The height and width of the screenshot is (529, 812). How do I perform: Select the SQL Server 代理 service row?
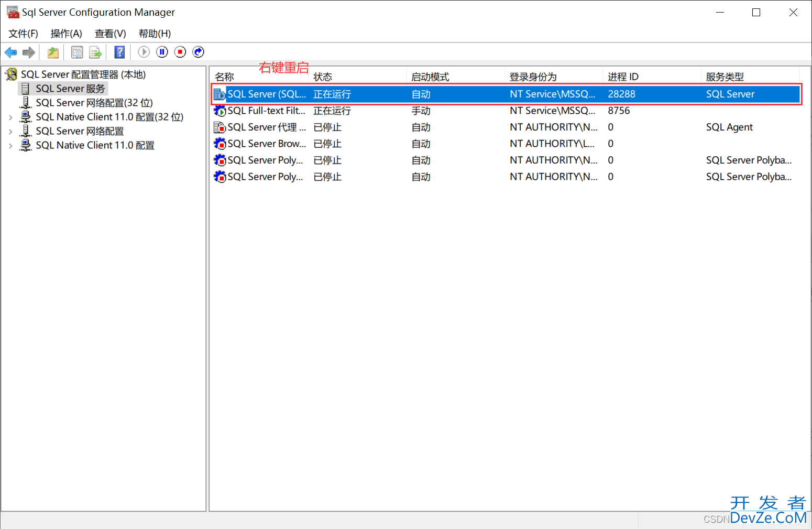tap(506, 127)
